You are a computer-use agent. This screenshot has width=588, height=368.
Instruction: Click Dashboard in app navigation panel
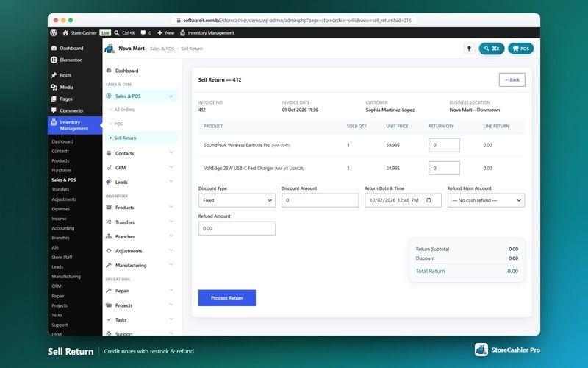pos(126,71)
